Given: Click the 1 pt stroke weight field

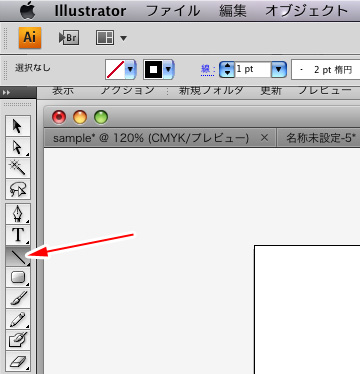Looking at the screenshot, I should point(253,69).
